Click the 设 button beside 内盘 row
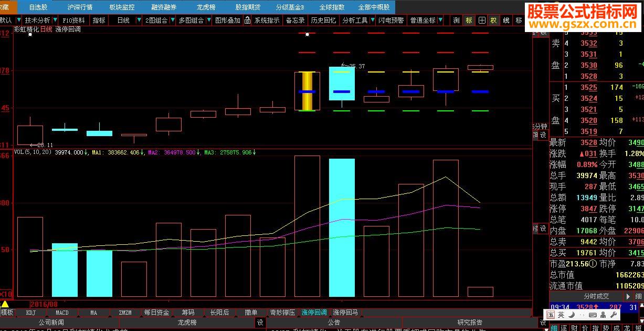Image resolution: width=644 pixels, height=331 pixels. click(x=543, y=228)
